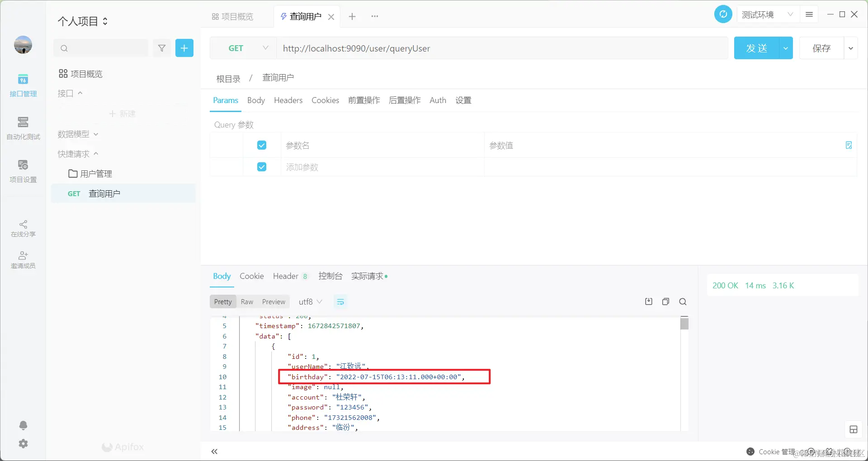Image resolution: width=868 pixels, height=461 pixels.
Task: Open the 保存 dropdown arrow
Action: click(851, 48)
